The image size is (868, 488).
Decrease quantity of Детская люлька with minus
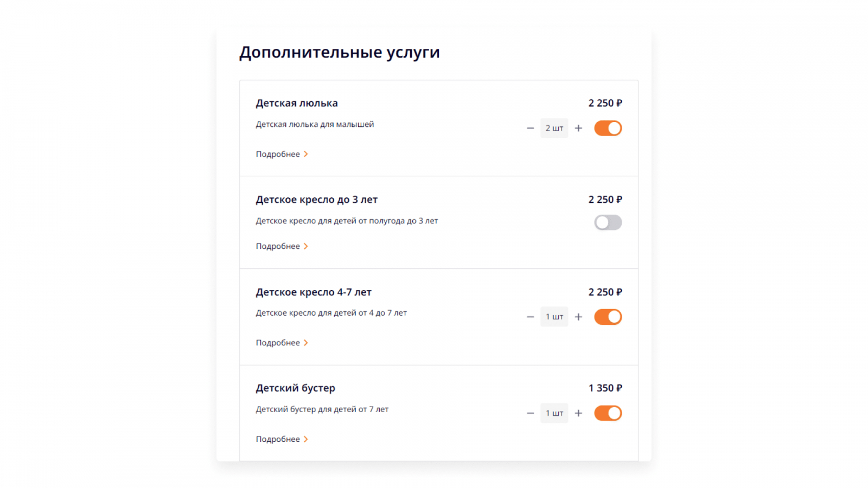531,129
